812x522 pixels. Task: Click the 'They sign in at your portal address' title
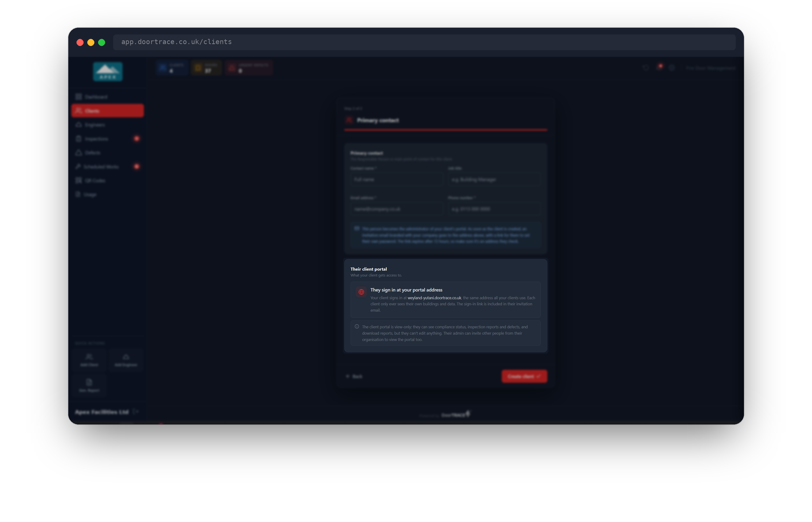[x=406, y=290]
